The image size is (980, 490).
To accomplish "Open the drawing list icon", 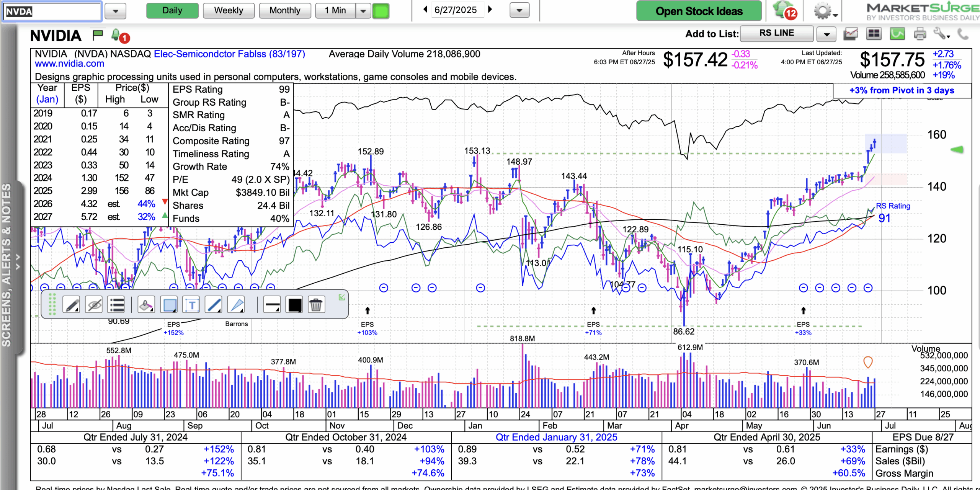I will (x=116, y=305).
